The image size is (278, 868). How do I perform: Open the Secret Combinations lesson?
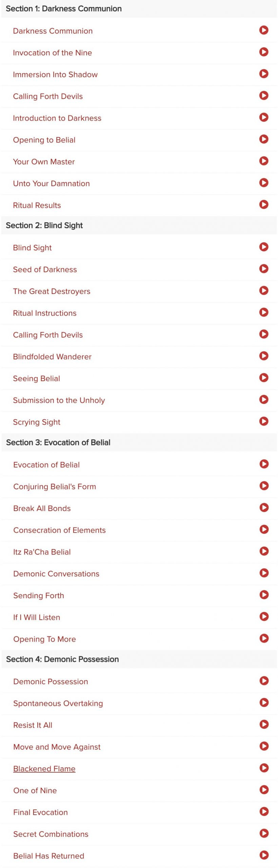51,834
